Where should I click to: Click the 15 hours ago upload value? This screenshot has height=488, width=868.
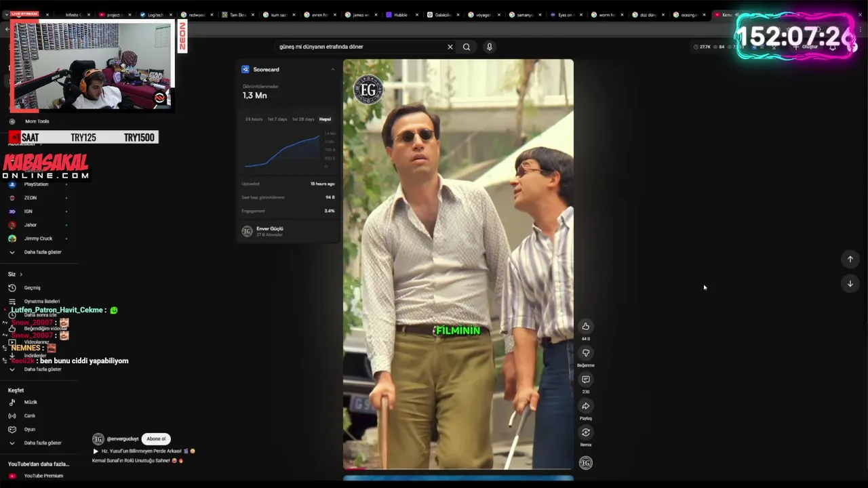click(x=322, y=184)
